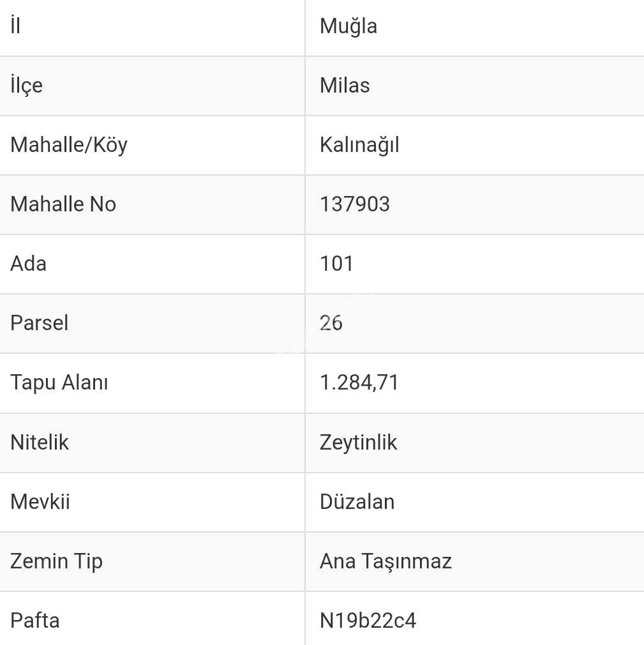This screenshot has height=645, width=644.
Task: Click the Ada value 101
Action: 336,264
